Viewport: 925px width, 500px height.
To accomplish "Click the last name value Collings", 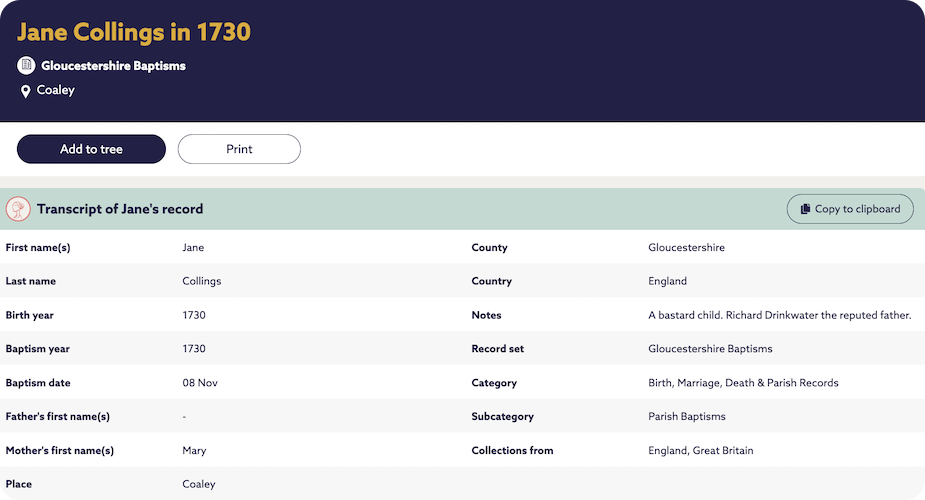I will [x=202, y=281].
